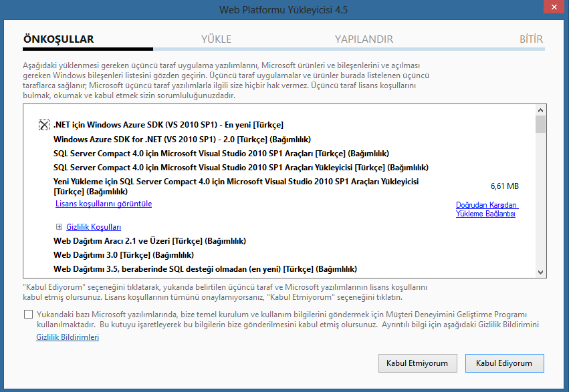The width and height of the screenshot is (569, 392).
Task: Click the '6,61 MB' size value
Action: point(504,186)
